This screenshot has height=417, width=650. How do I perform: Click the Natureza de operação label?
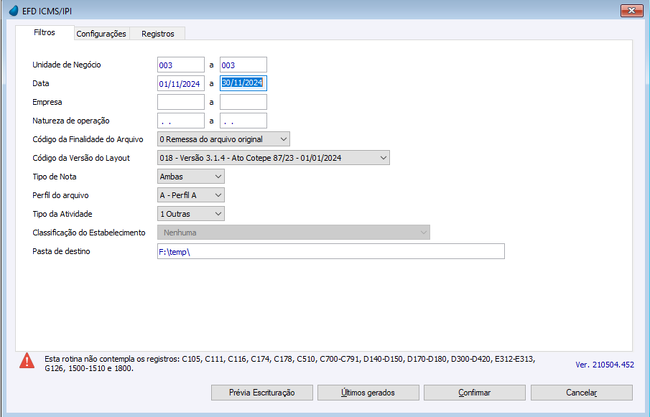pyautogui.click(x=71, y=121)
